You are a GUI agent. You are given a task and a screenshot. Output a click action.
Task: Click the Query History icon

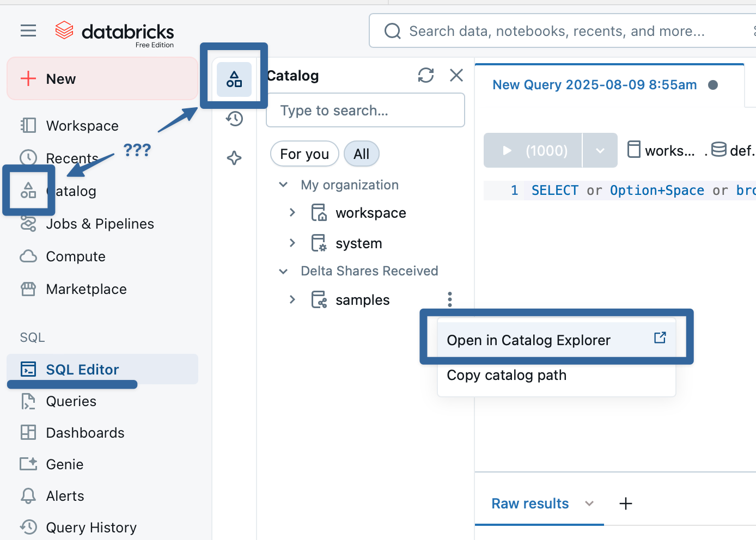point(28,527)
